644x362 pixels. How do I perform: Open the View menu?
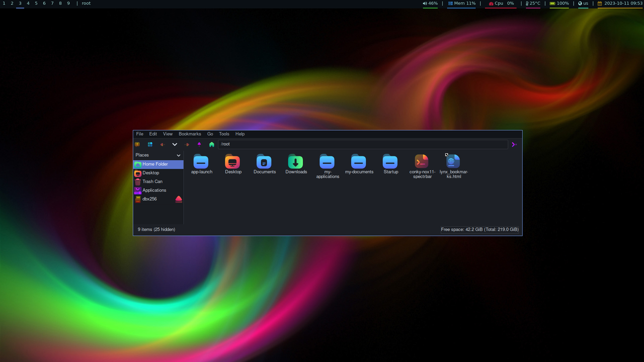pyautogui.click(x=168, y=134)
